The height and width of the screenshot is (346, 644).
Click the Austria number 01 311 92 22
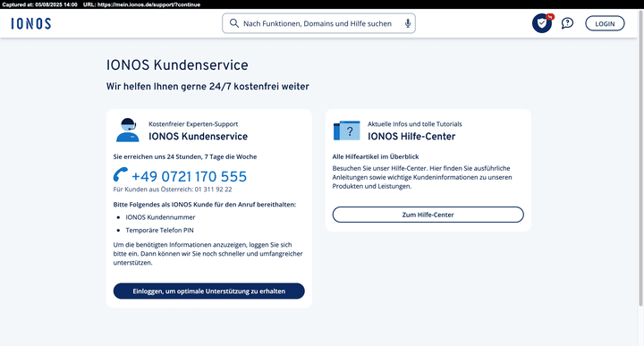click(x=213, y=190)
